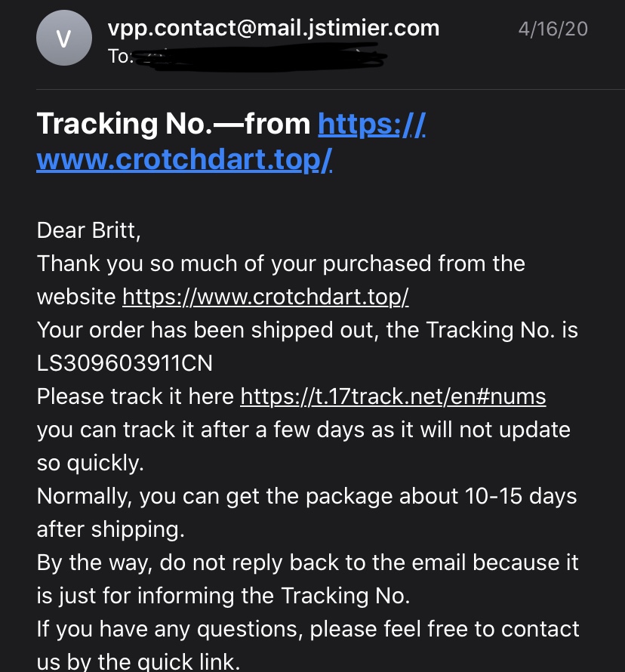Open sender vpp.contact@mail.jstimier.com details
The image size is (625, 672).
point(273,29)
